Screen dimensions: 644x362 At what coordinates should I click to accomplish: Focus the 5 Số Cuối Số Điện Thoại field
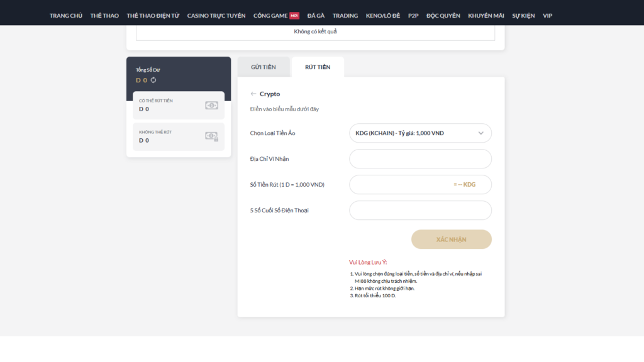[420, 210]
